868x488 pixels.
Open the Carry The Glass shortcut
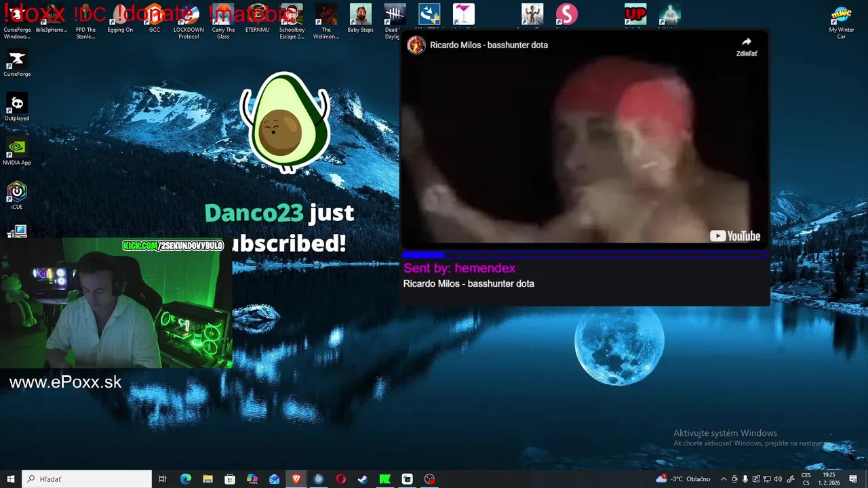pos(223,22)
